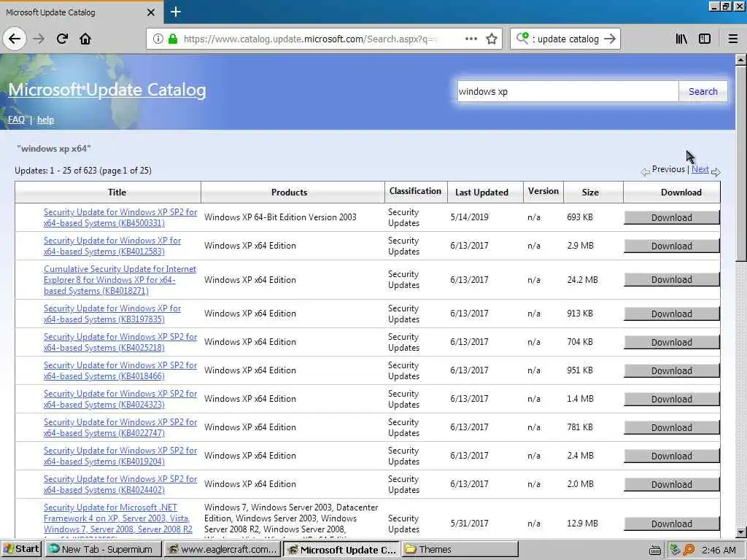This screenshot has height=560, width=747.
Task: Click the browser search box text
Action: [568, 39]
